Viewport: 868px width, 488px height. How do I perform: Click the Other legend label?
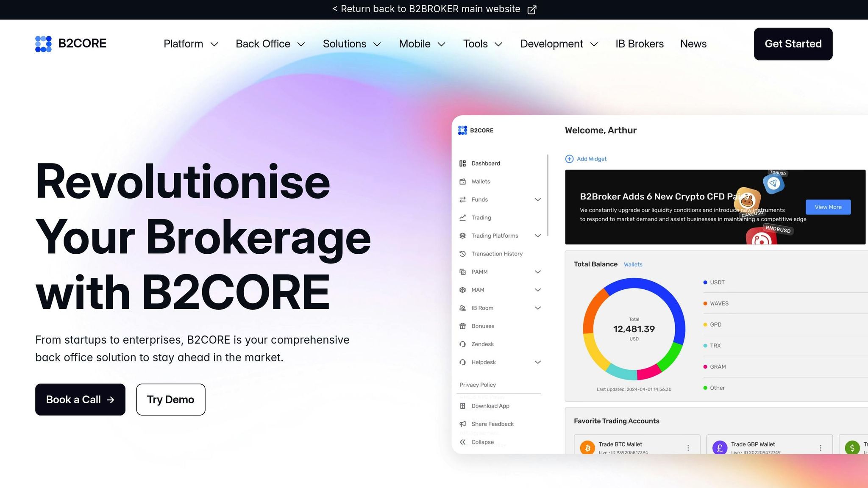718,388
